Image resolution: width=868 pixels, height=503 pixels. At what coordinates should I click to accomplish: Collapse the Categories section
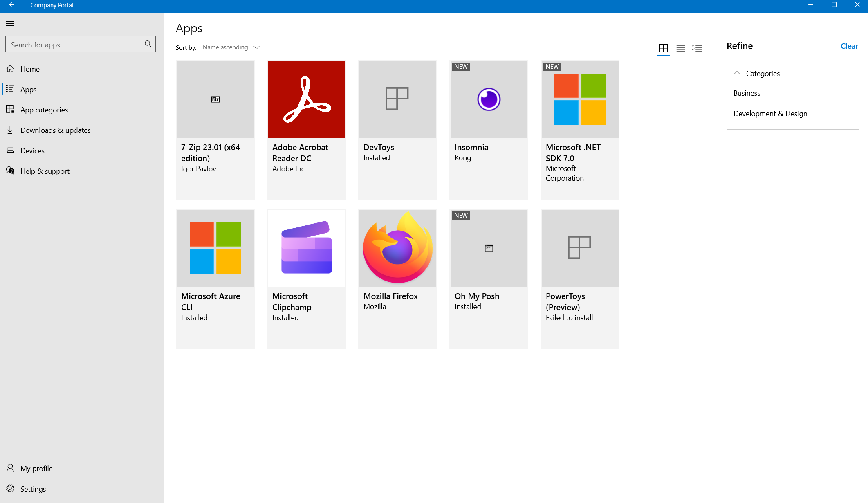[737, 73]
